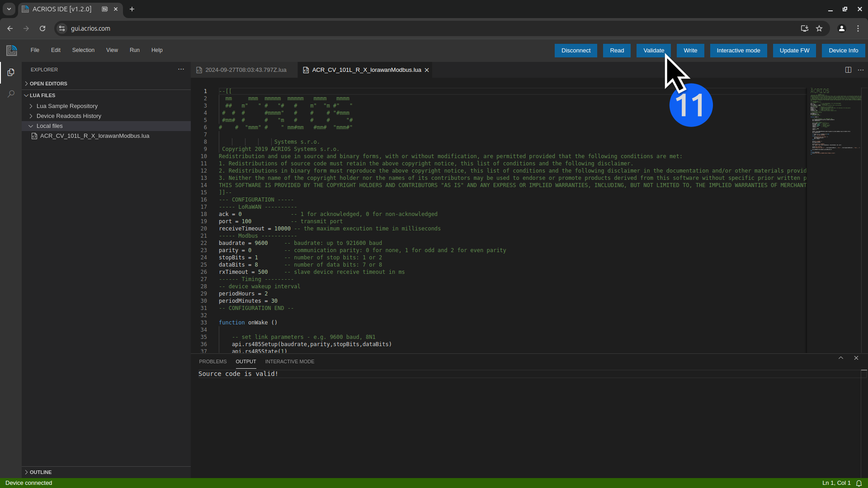Image resolution: width=868 pixels, height=488 pixels.
Task: Click the Disconnect button from device
Action: click(x=576, y=50)
